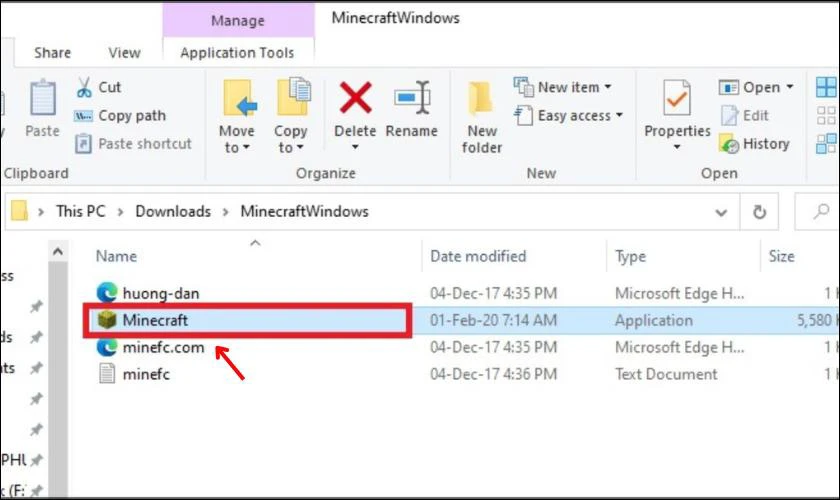Click the Easy access icon
The height and width of the screenshot is (500, 840).
(x=523, y=115)
